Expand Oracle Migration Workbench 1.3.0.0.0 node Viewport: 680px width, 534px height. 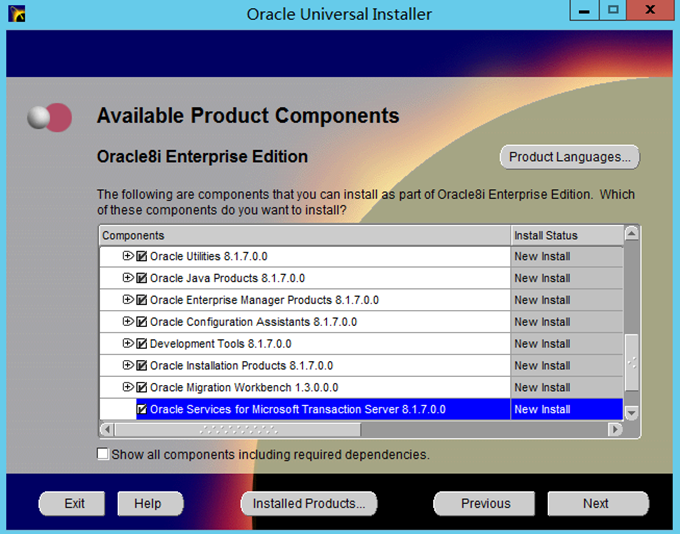[128, 387]
